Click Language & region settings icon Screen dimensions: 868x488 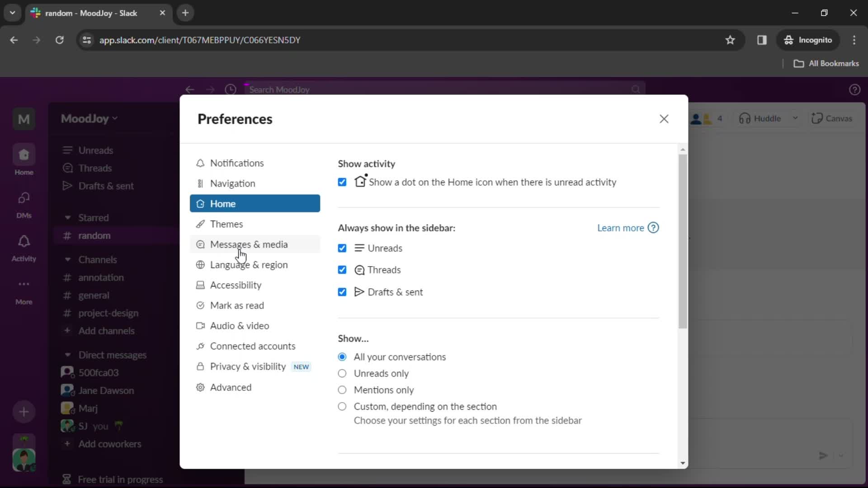(200, 264)
